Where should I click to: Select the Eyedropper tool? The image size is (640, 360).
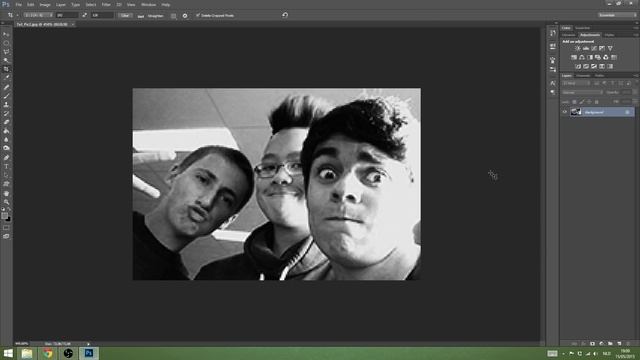[x=6, y=78]
